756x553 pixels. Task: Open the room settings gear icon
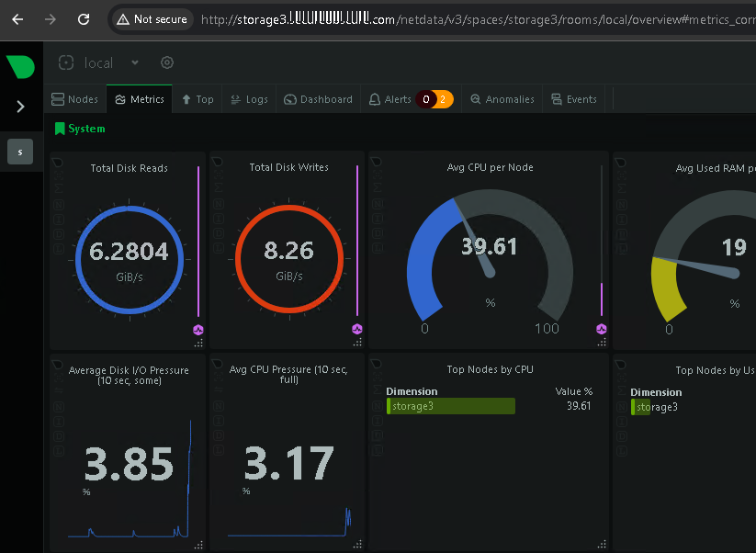coord(167,62)
